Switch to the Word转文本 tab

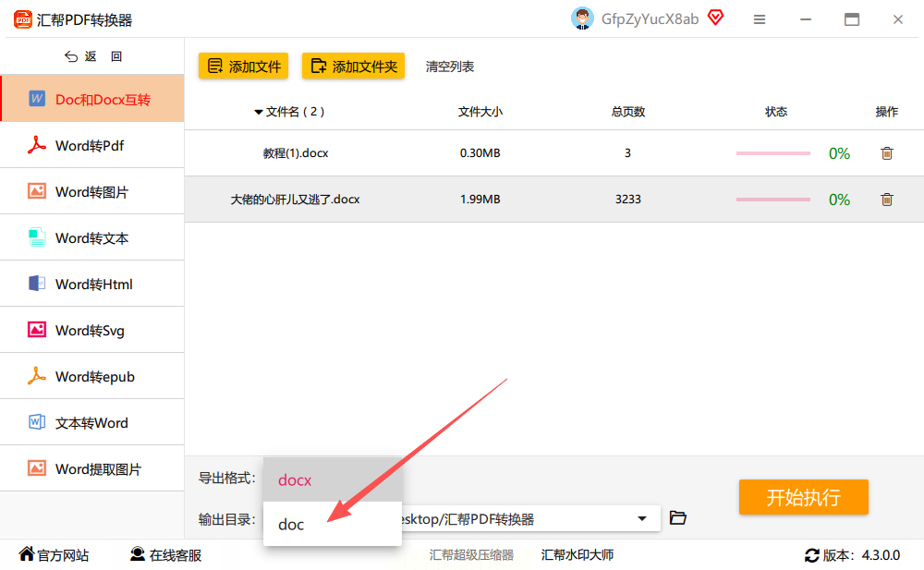point(91,237)
